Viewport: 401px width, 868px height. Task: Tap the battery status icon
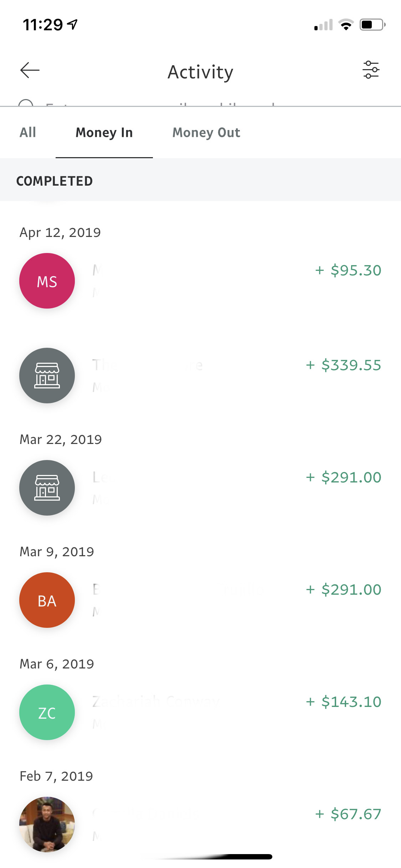click(372, 25)
